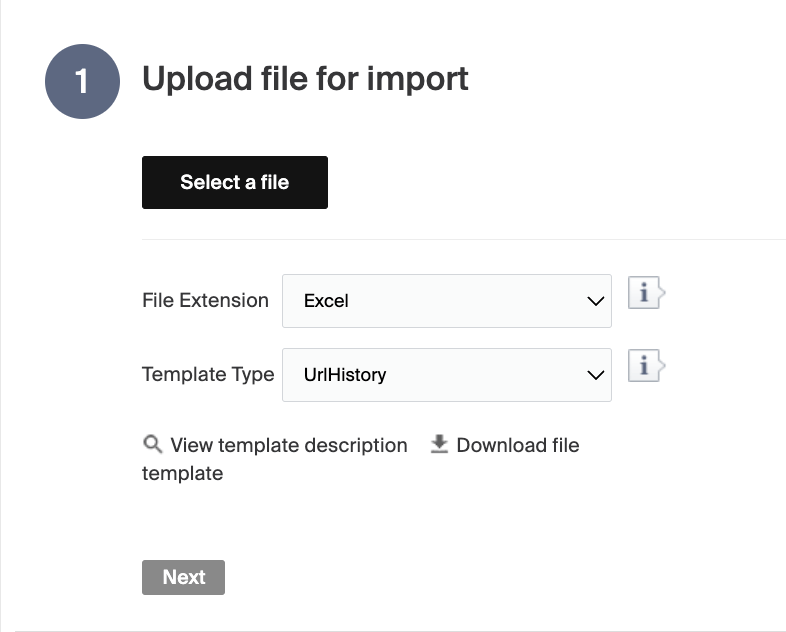786x632 pixels.
Task: Open the View template description link
Action: point(288,445)
